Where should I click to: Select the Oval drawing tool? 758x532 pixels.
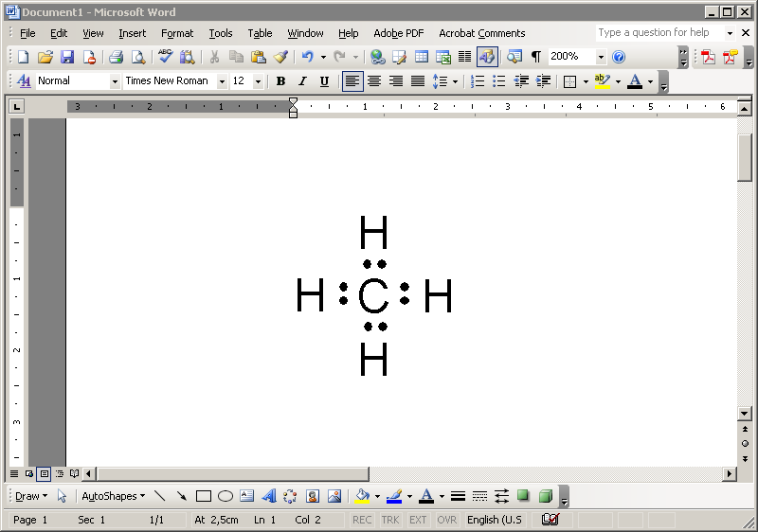226,496
